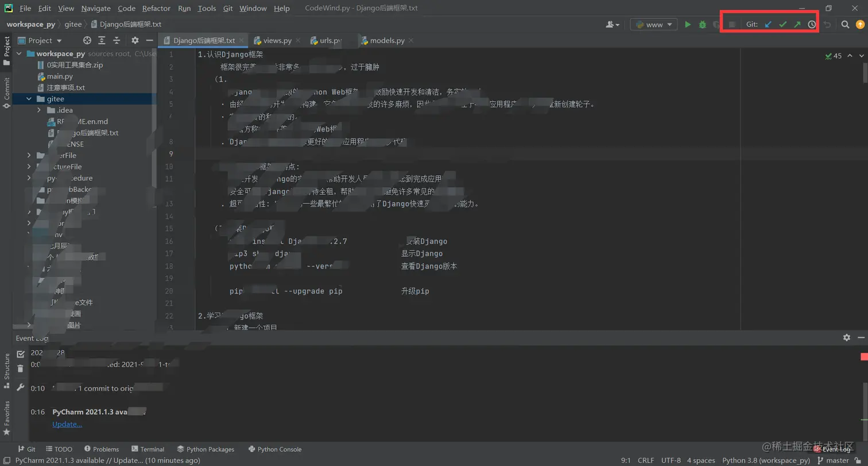This screenshot has height=466, width=868.
Task: Click the orange IDE update arrow icon
Action: [x=860, y=25]
